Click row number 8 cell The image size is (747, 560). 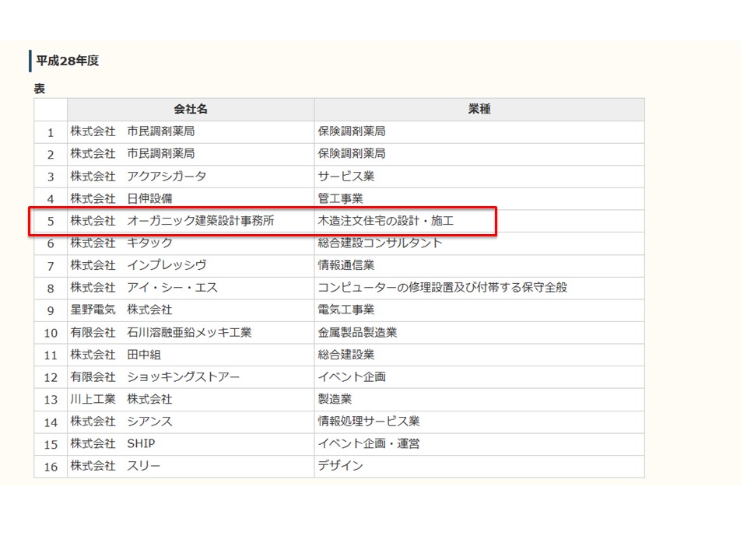(51, 289)
